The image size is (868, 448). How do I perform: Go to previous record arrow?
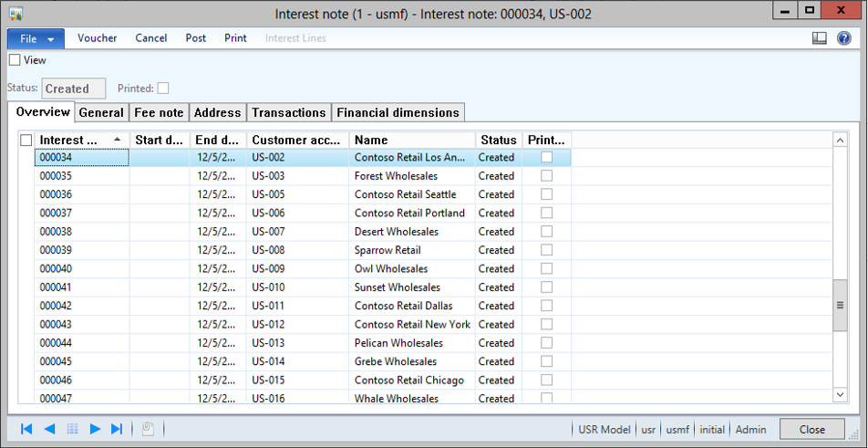click(49, 429)
